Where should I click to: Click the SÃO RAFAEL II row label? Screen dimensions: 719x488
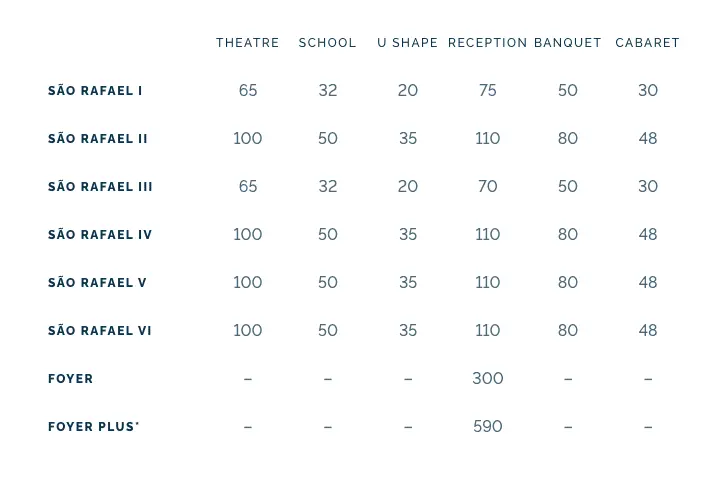[98, 139]
